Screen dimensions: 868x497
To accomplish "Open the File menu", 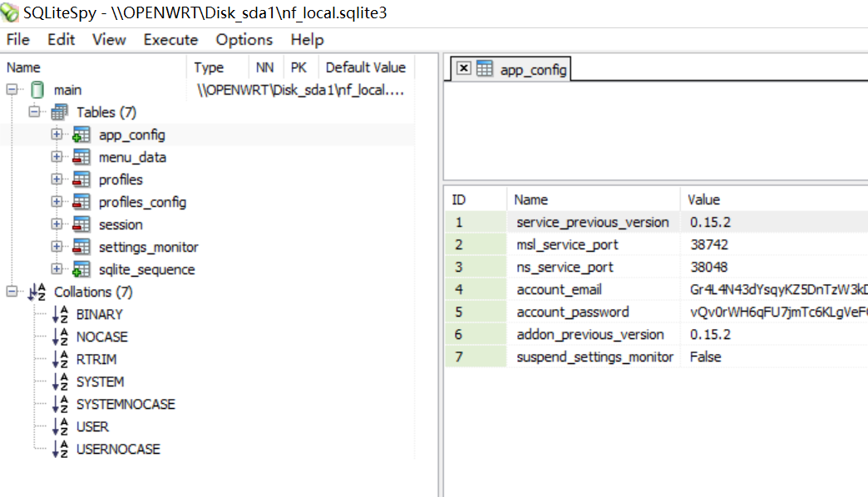I will click(17, 40).
